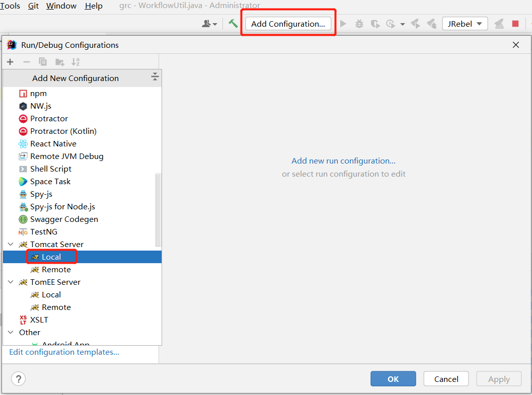Click Add new run configuration... link
Screen dimensions: 532x395
[x=343, y=161]
